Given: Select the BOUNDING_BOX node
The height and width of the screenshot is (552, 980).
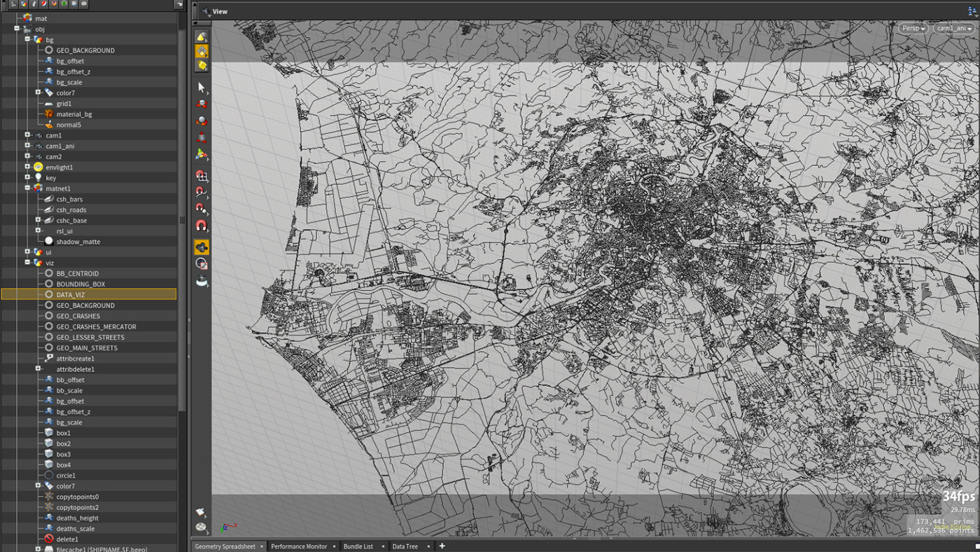Looking at the screenshot, I should [80, 284].
